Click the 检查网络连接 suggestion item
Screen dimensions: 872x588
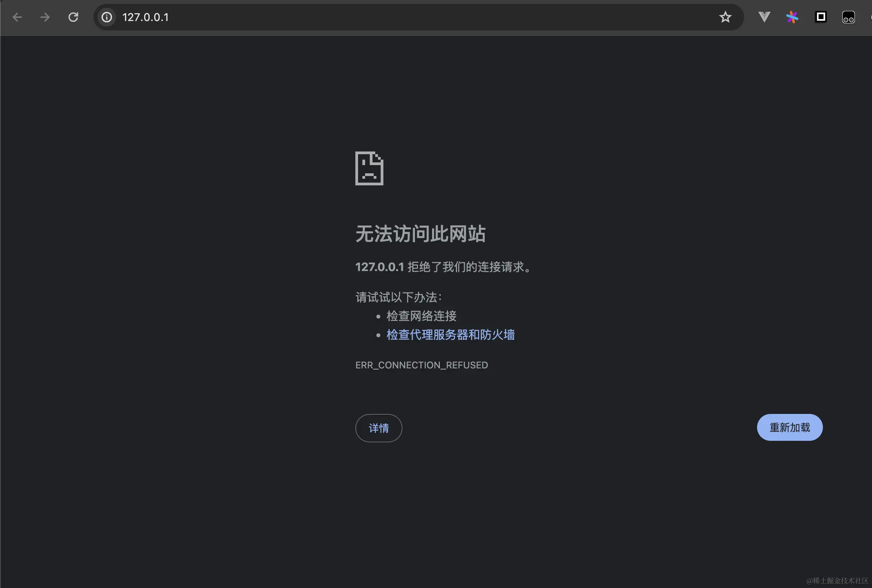(x=421, y=316)
